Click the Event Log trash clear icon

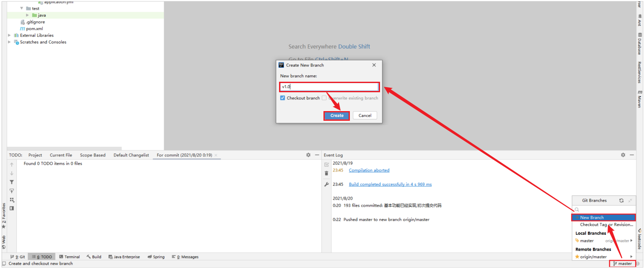click(326, 174)
